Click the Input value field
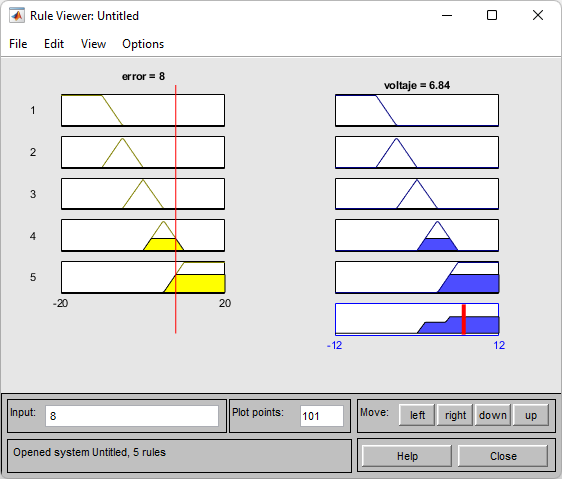Image resolution: width=562 pixels, height=479 pixels. [x=132, y=416]
